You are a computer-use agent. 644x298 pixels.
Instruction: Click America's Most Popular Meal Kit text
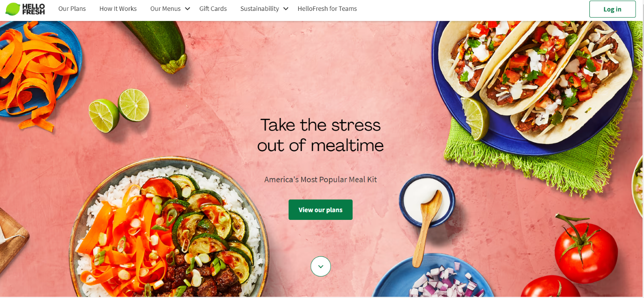[320, 180]
